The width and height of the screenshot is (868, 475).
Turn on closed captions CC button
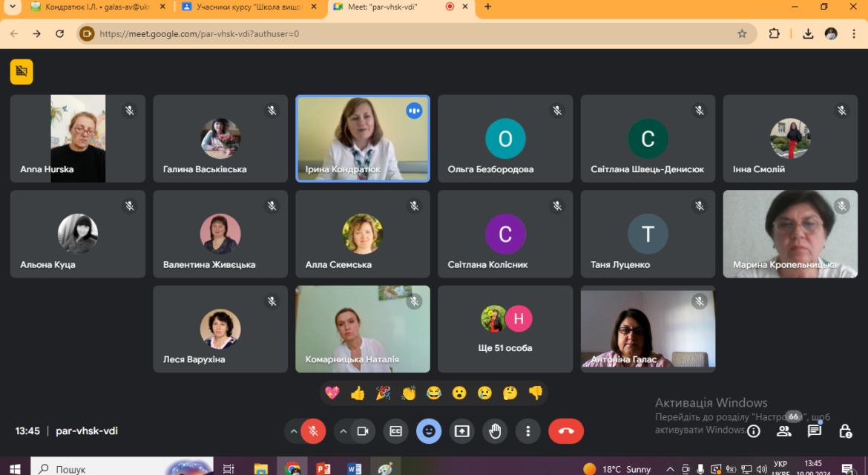396,431
